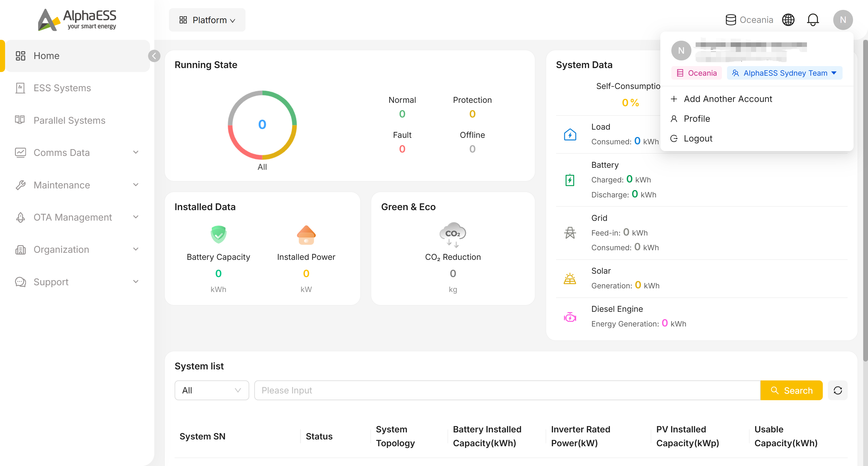This screenshot has height=466, width=868.
Task: Click the Oceania server region in the header
Action: click(749, 20)
